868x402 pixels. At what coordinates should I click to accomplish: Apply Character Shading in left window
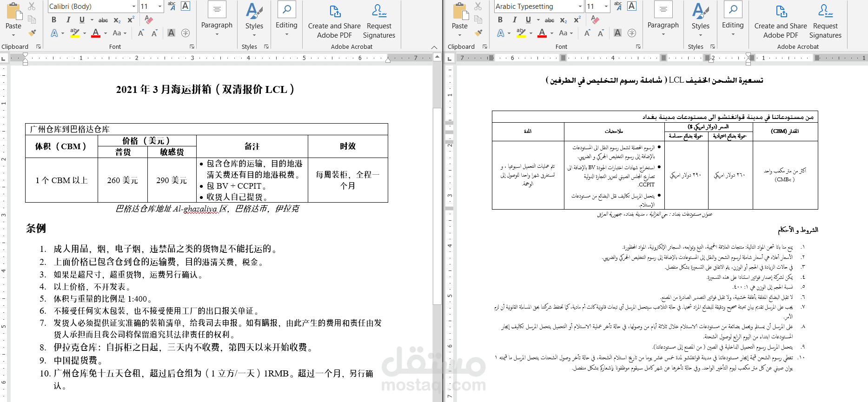[x=172, y=33]
